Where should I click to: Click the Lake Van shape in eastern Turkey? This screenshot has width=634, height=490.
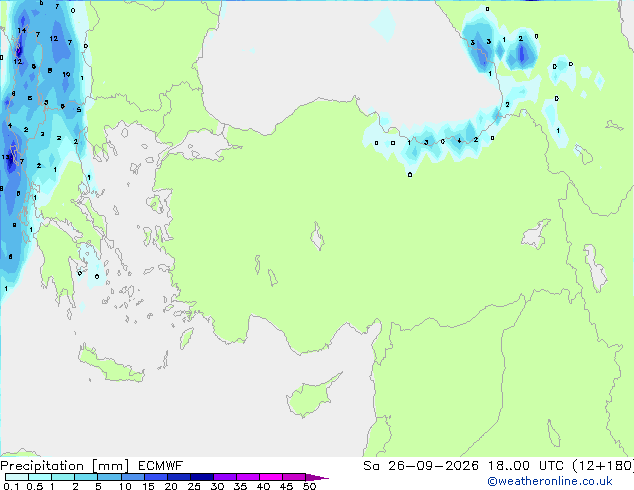pyautogui.click(x=536, y=234)
